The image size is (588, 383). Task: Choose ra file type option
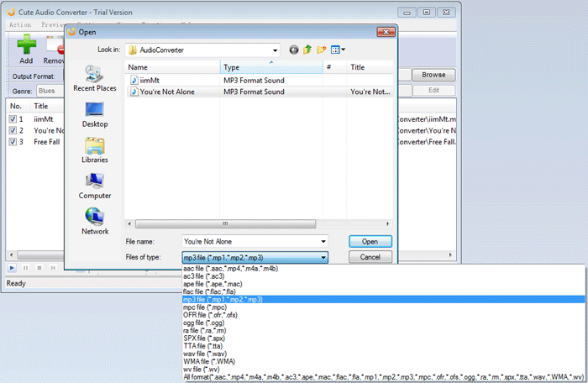coord(383,330)
